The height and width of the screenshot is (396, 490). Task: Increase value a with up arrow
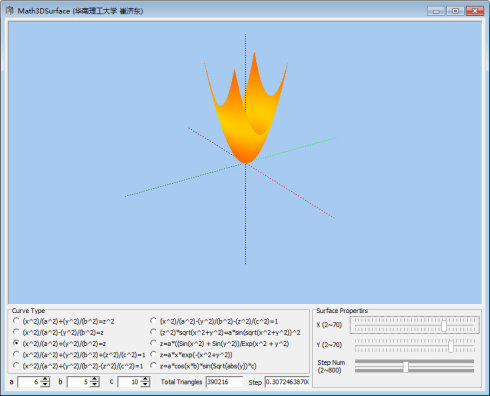point(45,379)
